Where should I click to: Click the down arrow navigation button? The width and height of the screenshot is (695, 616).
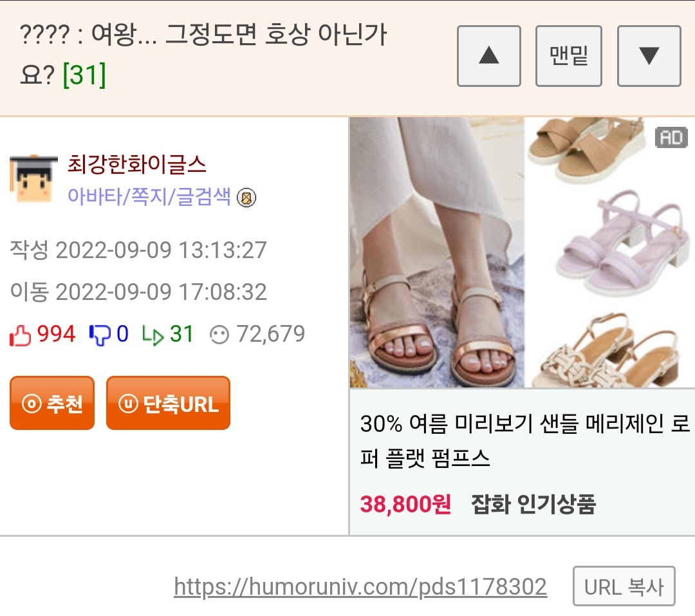[x=649, y=56]
